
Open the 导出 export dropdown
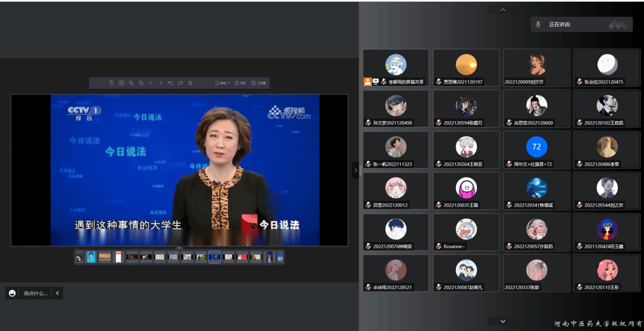point(222,83)
